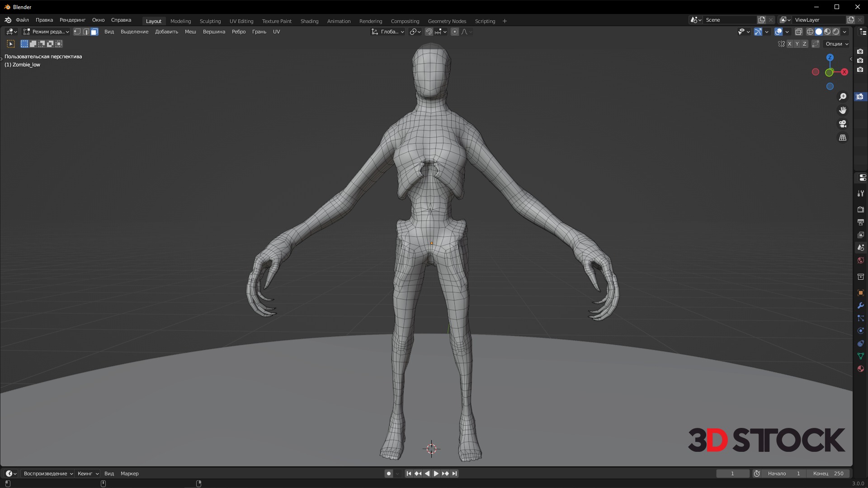
Task: Switch to the Sculpting workspace tab
Action: [x=210, y=21]
